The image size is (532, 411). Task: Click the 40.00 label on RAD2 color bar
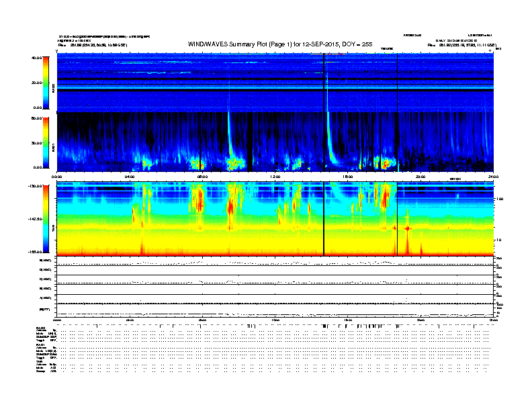[36, 58]
